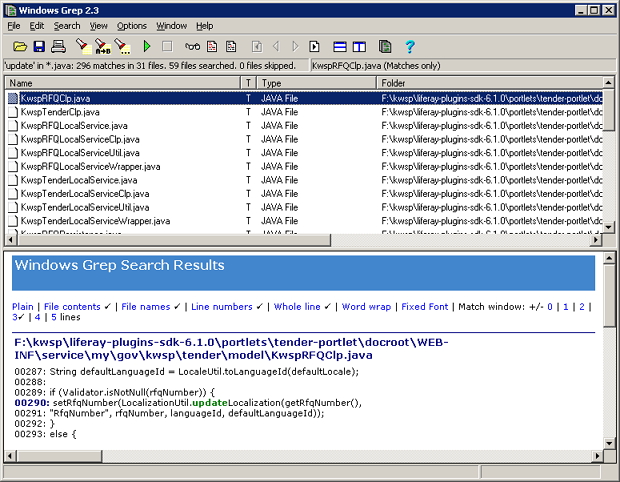Click the file list scroll up arrow

[609, 83]
